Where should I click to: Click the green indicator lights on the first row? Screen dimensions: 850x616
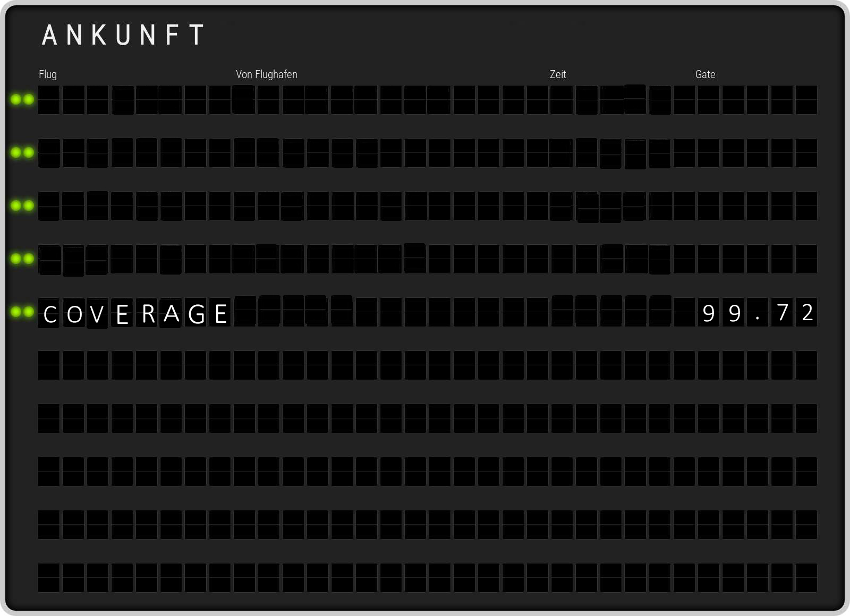22,99
